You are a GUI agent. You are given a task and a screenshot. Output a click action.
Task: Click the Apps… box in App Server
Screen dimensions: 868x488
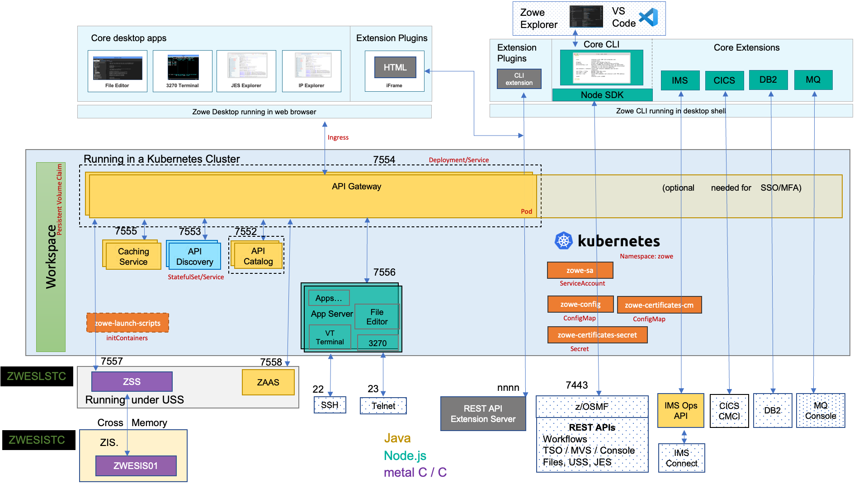click(329, 298)
